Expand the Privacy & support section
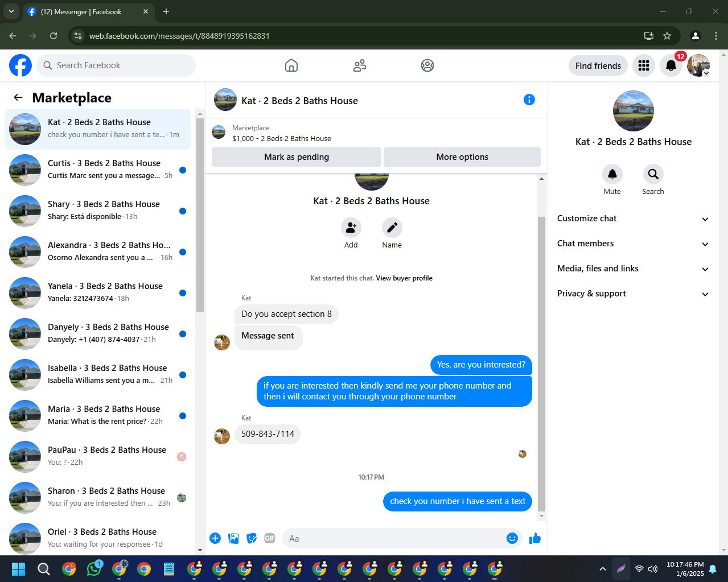Image resolution: width=728 pixels, height=582 pixels. click(x=633, y=294)
